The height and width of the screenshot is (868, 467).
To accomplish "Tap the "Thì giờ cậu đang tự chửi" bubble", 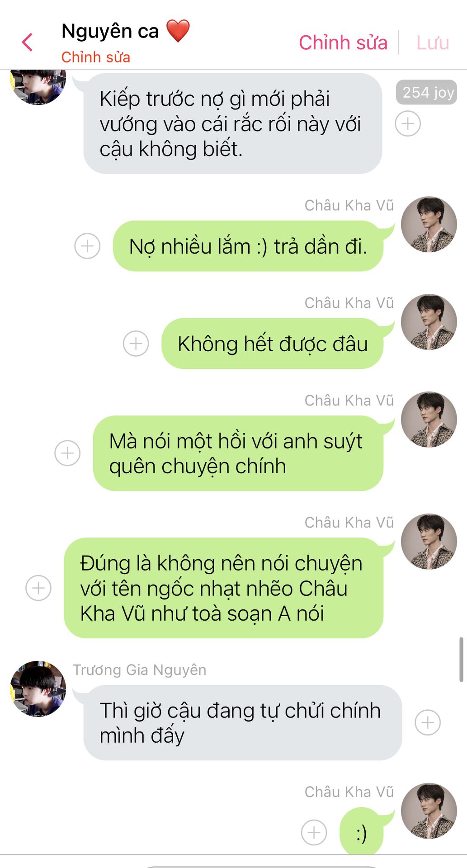I will (x=243, y=722).
